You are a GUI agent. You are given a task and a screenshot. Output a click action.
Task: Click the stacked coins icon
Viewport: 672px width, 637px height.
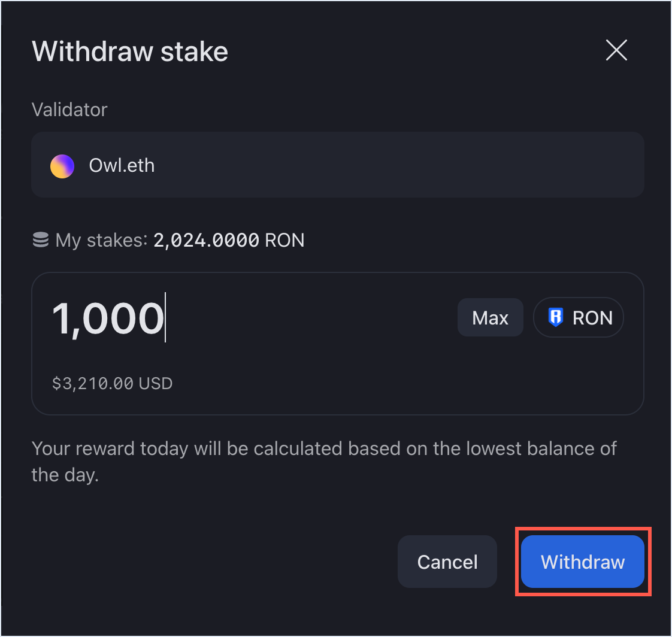40,241
